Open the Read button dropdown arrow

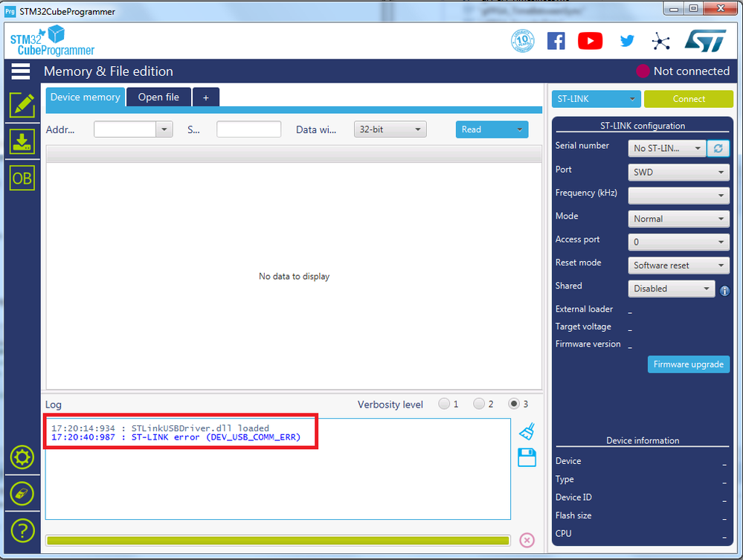point(519,129)
